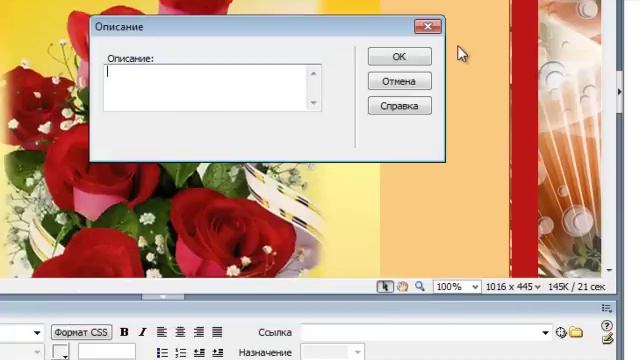Open help via the Справка button
The image size is (640, 360).
point(400,106)
